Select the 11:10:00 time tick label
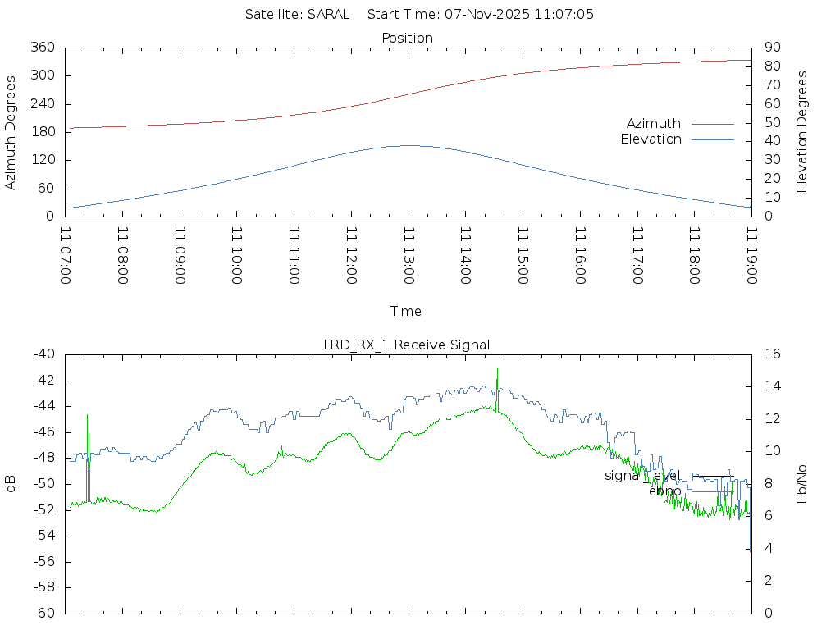 236,256
